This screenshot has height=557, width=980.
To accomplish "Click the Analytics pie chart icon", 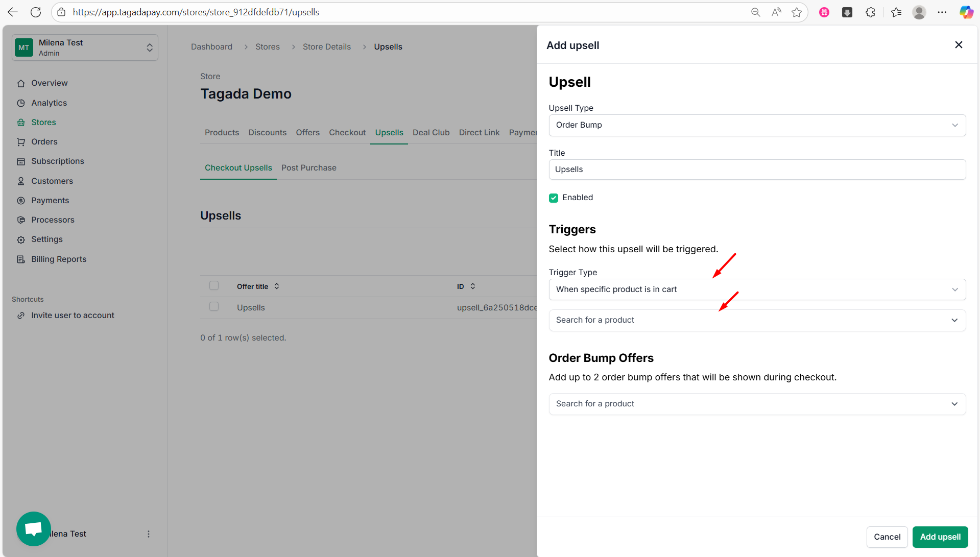I will [x=21, y=103].
